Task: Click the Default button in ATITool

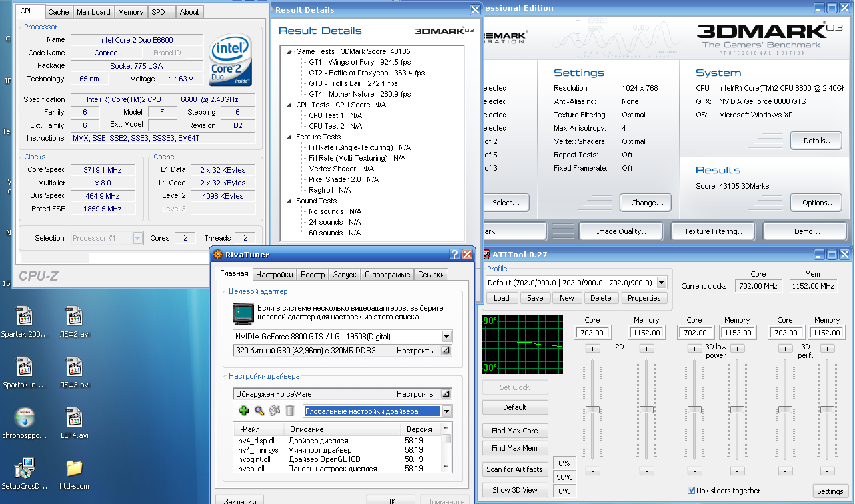Action: pyautogui.click(x=515, y=407)
